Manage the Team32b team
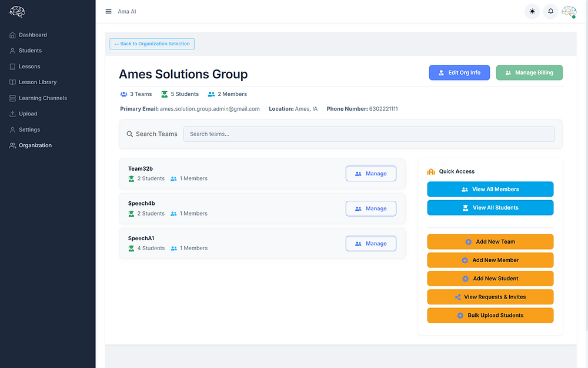The height and width of the screenshot is (368, 588). click(x=371, y=174)
